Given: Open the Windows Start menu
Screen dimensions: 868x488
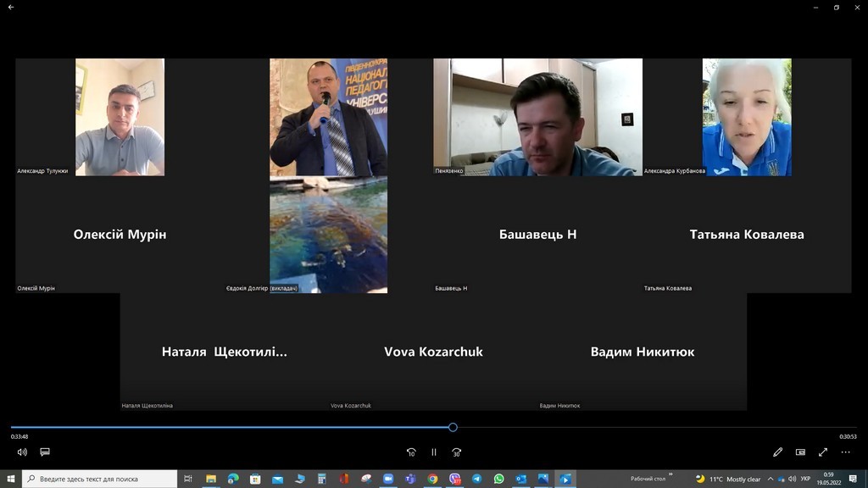Looking at the screenshot, I should (10, 479).
